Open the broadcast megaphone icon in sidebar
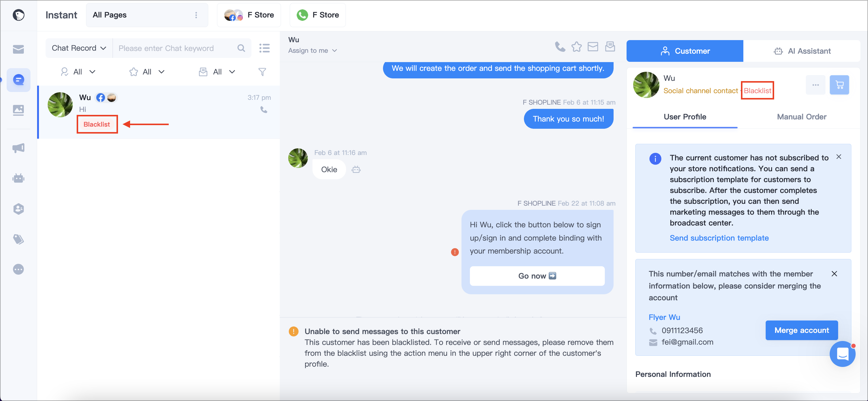This screenshot has width=868, height=401. 18,148
